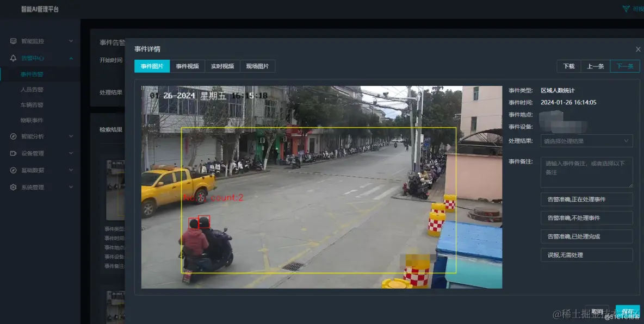This screenshot has height=324, width=644.
Task: Select the 车辆告警 sidebar item
Action: pyautogui.click(x=32, y=105)
